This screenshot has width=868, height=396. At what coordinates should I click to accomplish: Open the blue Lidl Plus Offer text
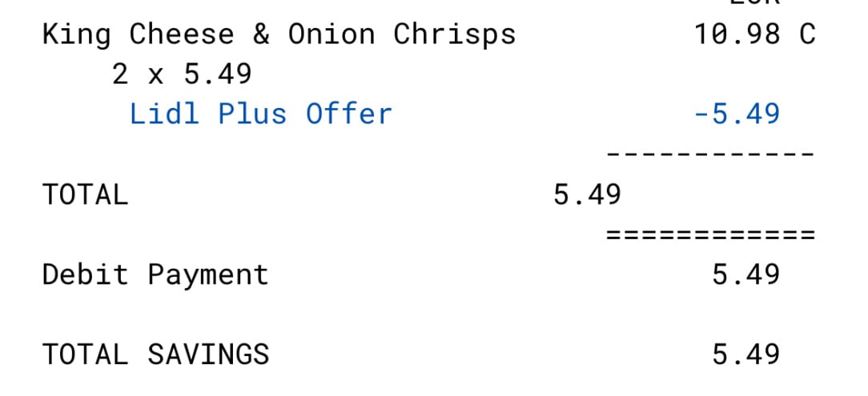click(x=261, y=114)
